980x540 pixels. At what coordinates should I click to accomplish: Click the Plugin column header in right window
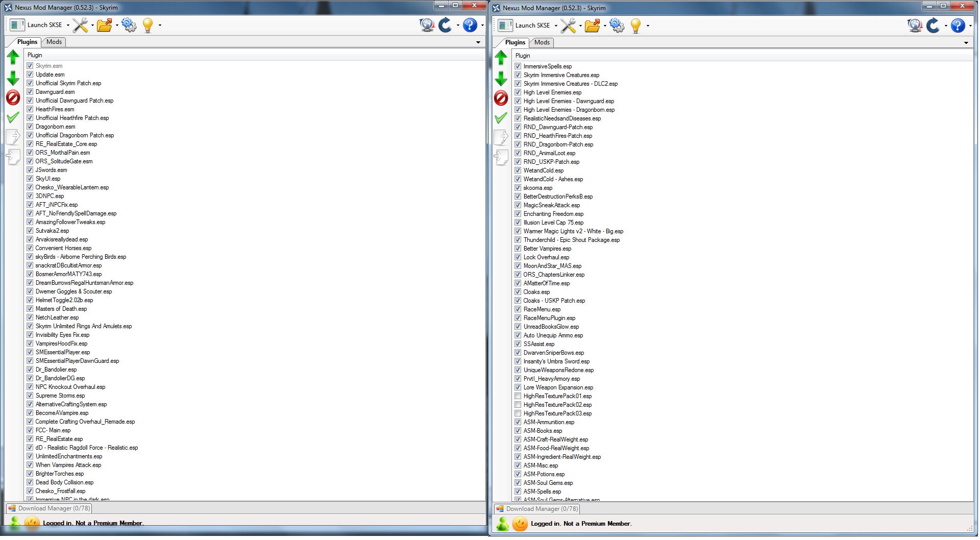[743, 56]
